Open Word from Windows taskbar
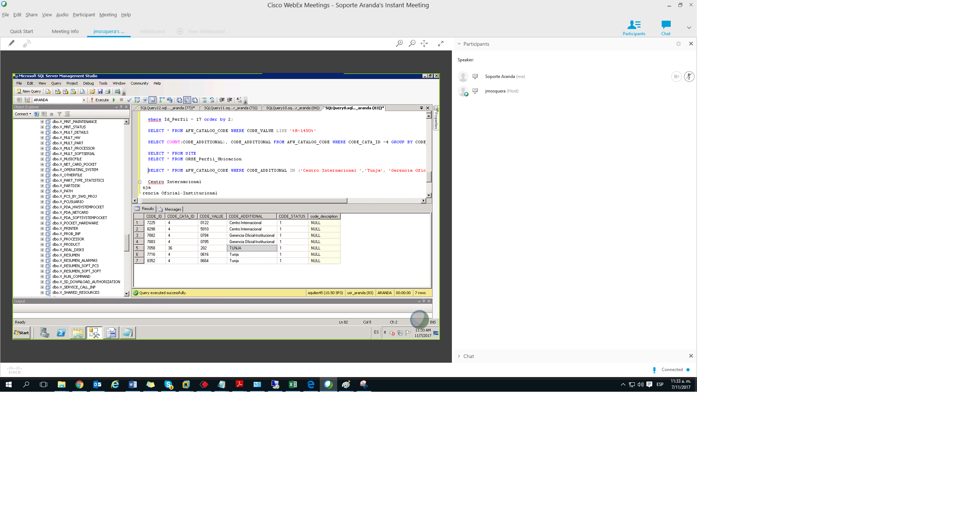 [132, 385]
